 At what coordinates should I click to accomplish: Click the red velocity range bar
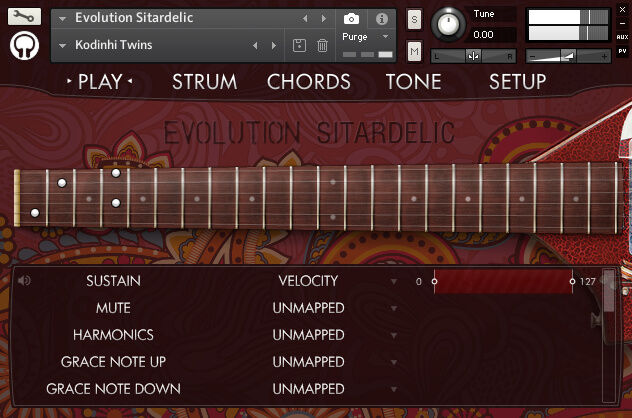(503, 281)
